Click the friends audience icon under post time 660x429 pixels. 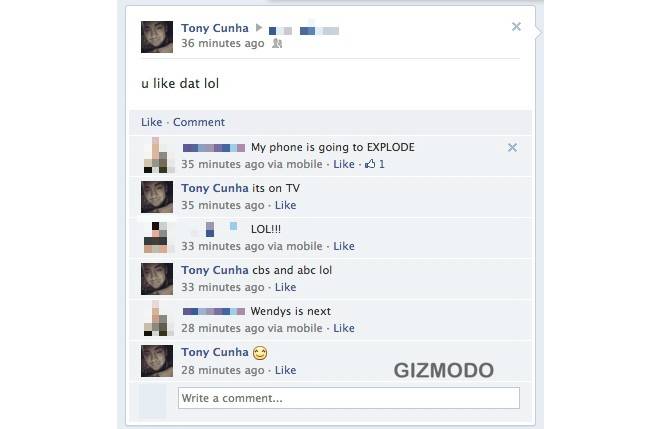click(277, 43)
